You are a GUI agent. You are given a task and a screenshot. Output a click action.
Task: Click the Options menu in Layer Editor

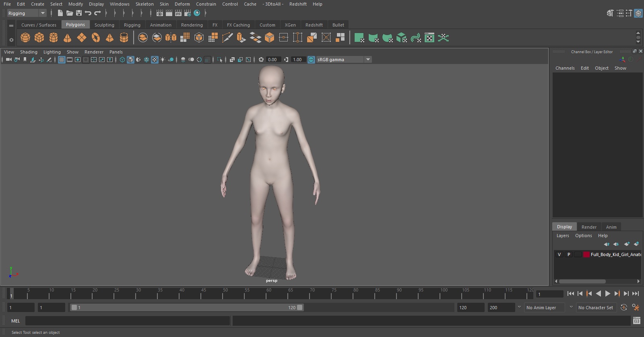(x=584, y=236)
